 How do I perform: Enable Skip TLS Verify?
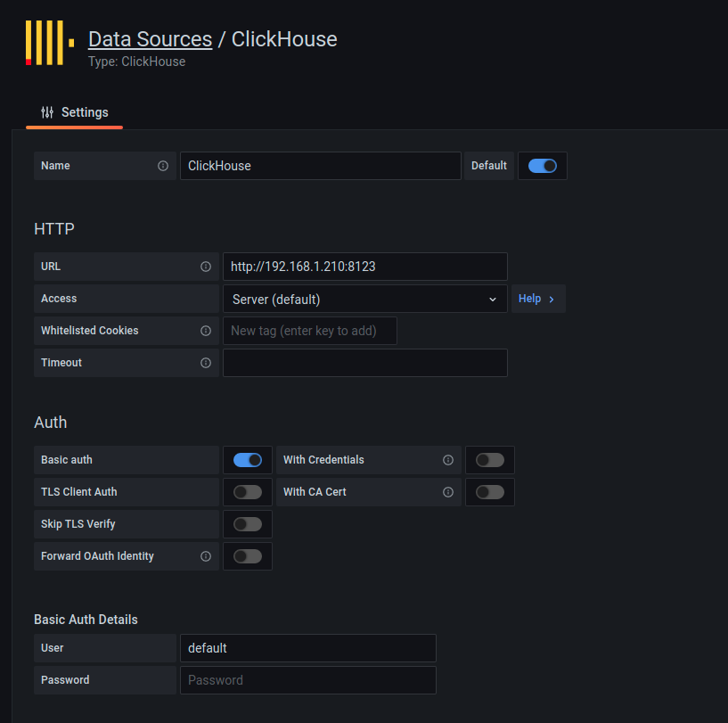pos(247,523)
